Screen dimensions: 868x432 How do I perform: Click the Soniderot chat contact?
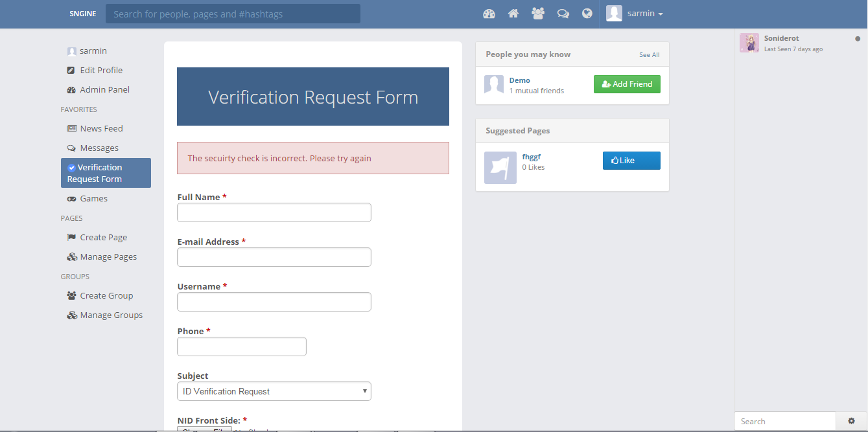click(x=781, y=39)
